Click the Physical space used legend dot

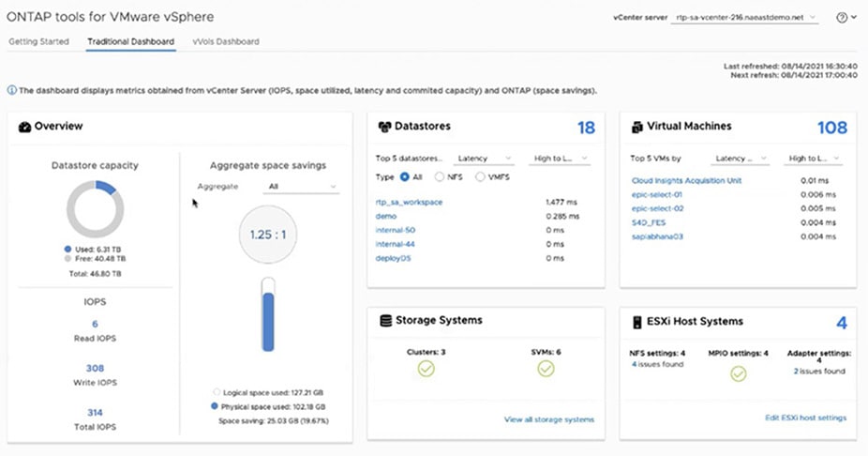pyautogui.click(x=215, y=406)
